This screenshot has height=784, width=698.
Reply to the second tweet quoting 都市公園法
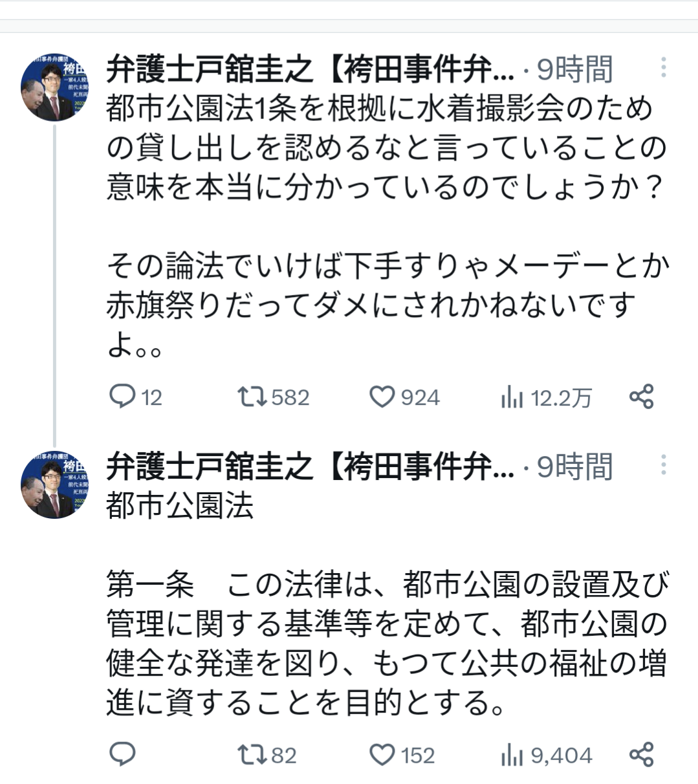(122, 754)
